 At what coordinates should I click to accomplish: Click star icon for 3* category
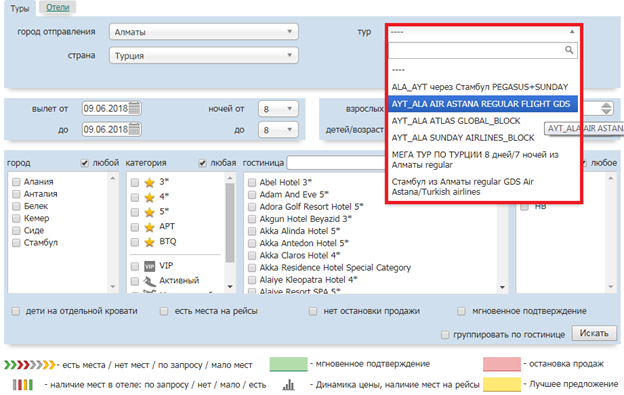click(150, 183)
